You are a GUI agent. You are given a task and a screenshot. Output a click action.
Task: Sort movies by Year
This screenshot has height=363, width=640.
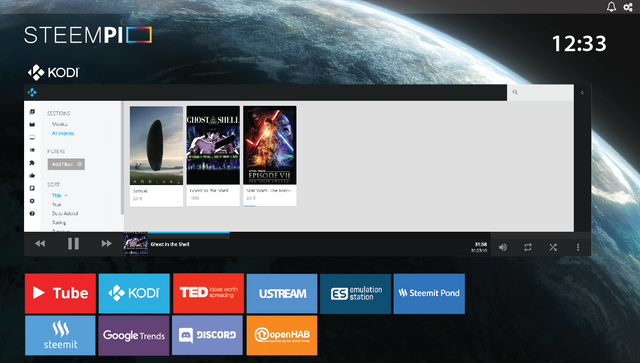[56, 205]
